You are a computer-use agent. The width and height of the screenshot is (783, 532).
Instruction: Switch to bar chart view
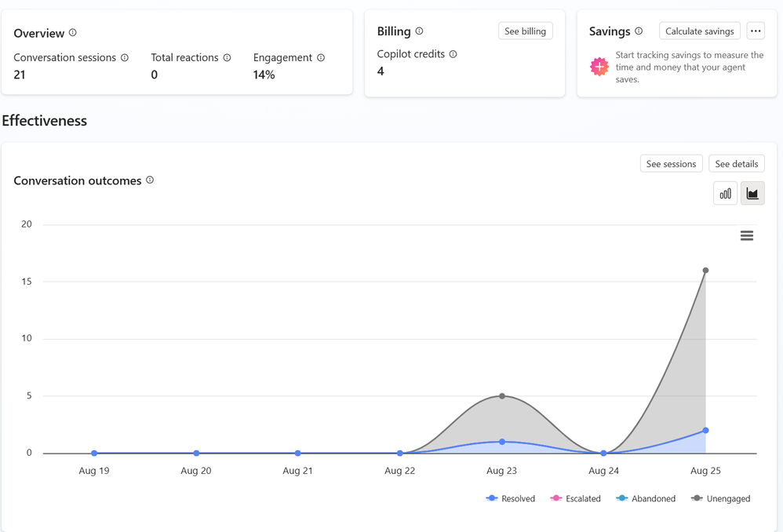(725, 193)
